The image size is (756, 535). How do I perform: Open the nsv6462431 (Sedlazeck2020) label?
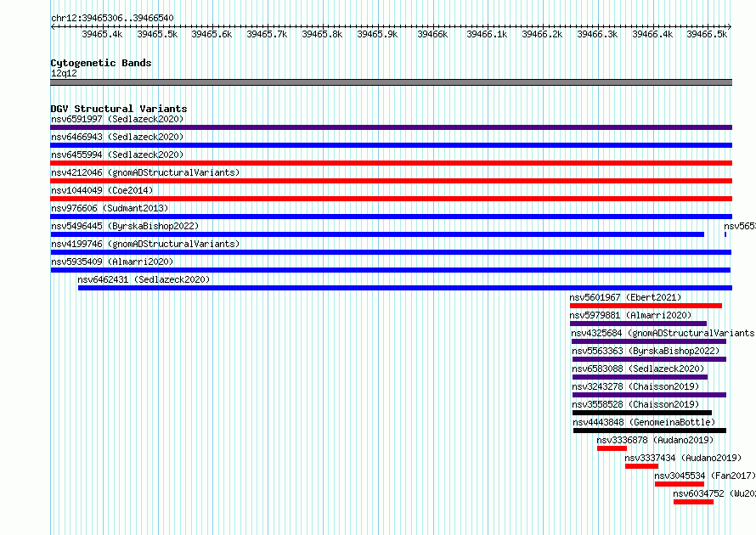pyautogui.click(x=144, y=279)
